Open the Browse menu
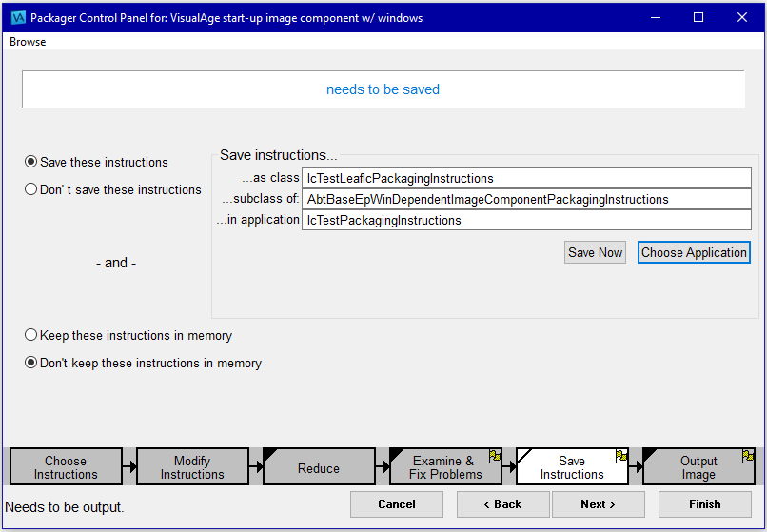This screenshot has width=767, height=532. pyautogui.click(x=28, y=42)
